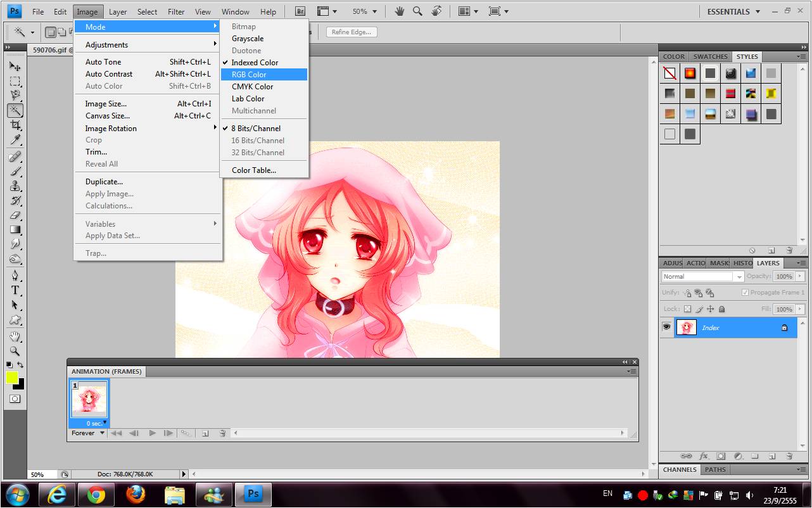This screenshot has height=508, width=812.
Task: Select the Eraser tool
Action: coord(15,215)
